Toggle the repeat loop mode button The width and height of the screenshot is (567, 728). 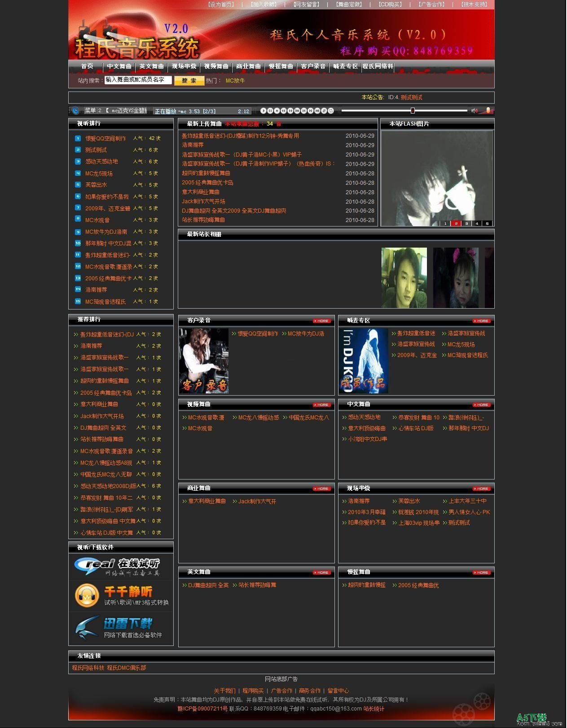[x=331, y=111]
